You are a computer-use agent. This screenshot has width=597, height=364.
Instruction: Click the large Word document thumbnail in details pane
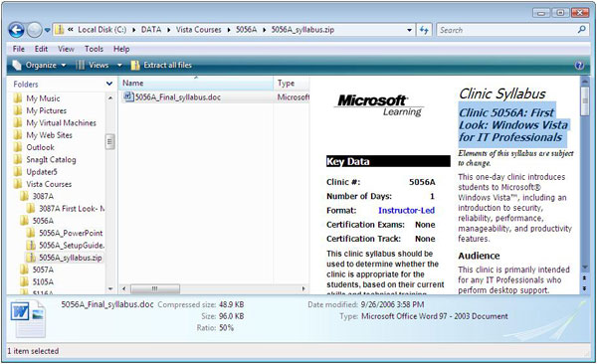click(28, 318)
